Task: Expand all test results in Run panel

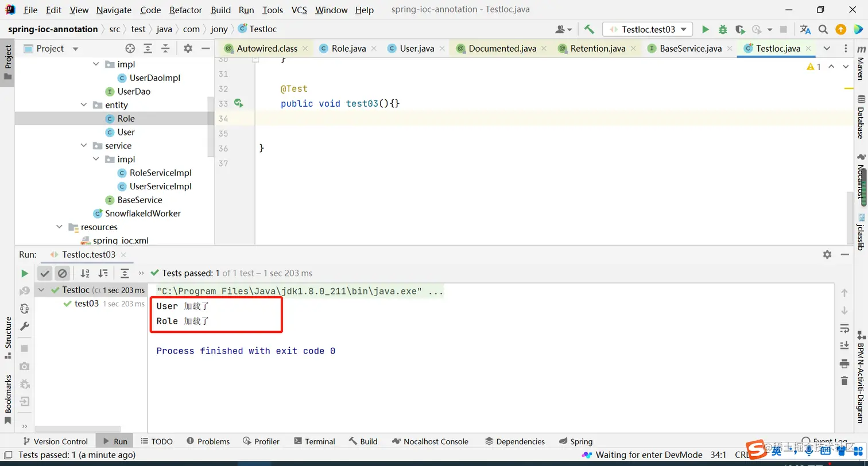Action: pos(125,273)
